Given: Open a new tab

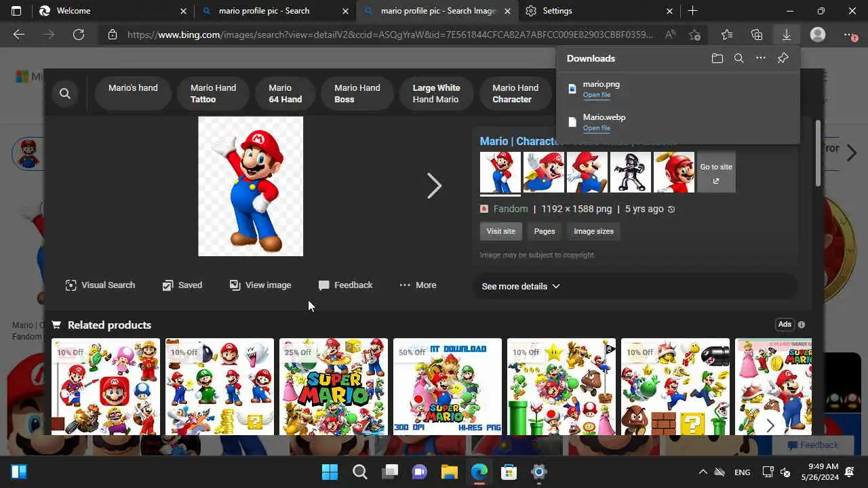Looking at the screenshot, I should (x=692, y=11).
